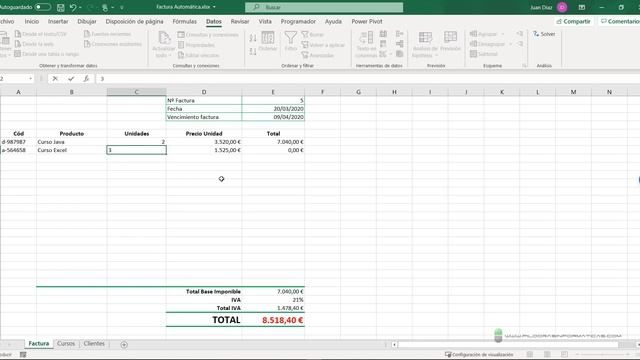Click the Buscar search box
Image resolution: width=640 pixels, height=360 pixels.
[x=324, y=7]
